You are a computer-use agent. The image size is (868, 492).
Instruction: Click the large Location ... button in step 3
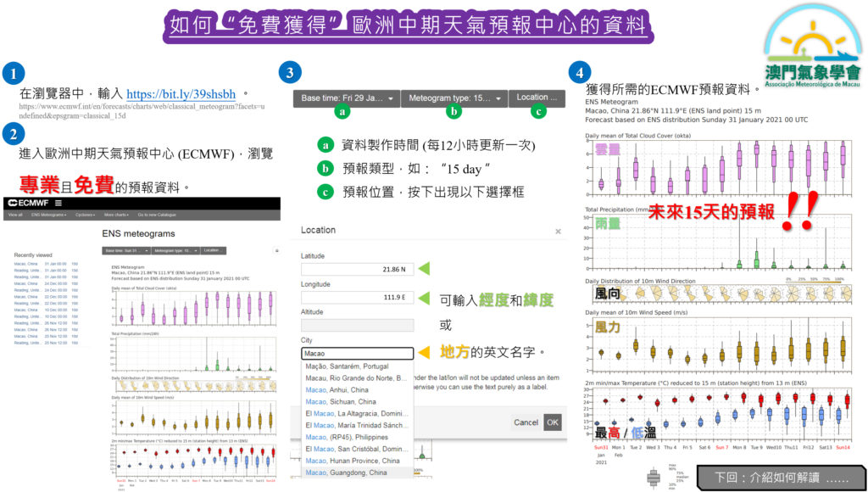pos(537,98)
